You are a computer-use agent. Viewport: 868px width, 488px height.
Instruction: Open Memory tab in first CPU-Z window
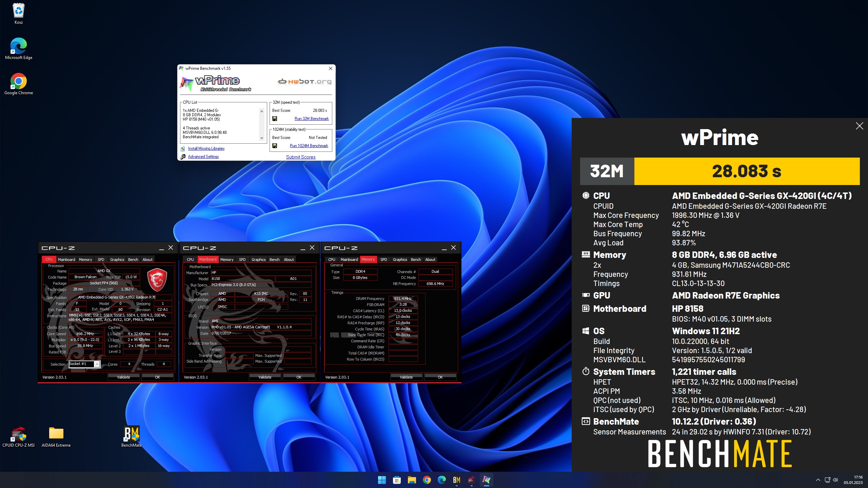[85, 260]
